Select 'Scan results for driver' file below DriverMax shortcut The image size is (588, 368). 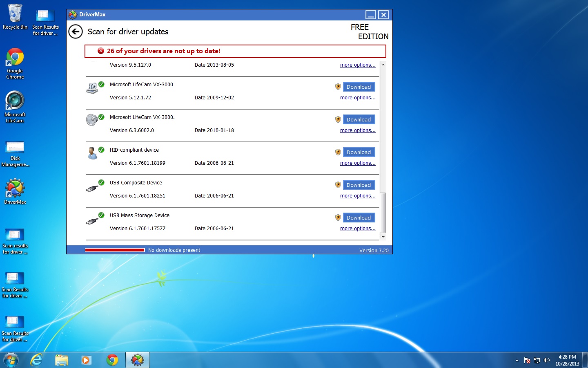(15, 241)
